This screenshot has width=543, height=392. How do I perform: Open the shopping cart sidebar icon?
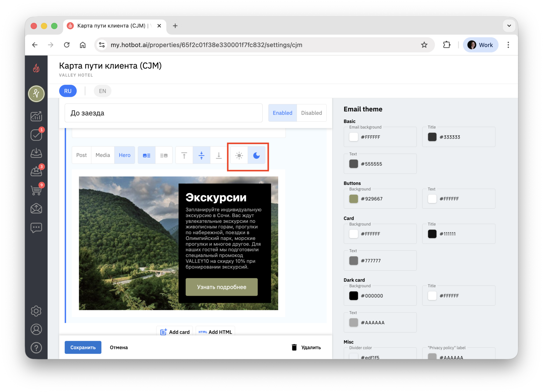36,190
